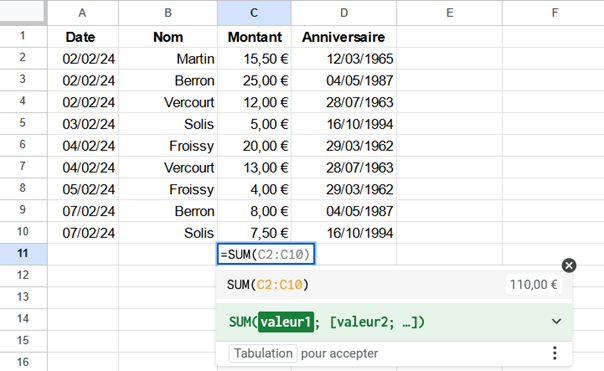
Task: Click the Tabulation key hint
Action: pos(263,353)
